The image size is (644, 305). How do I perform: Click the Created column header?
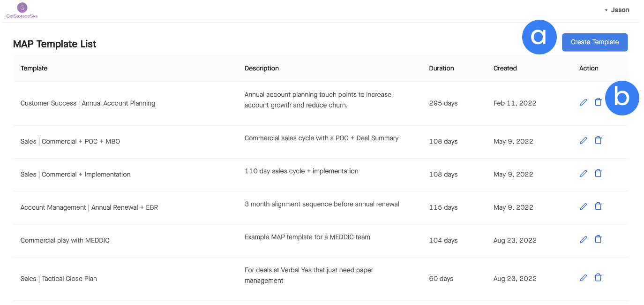point(505,68)
